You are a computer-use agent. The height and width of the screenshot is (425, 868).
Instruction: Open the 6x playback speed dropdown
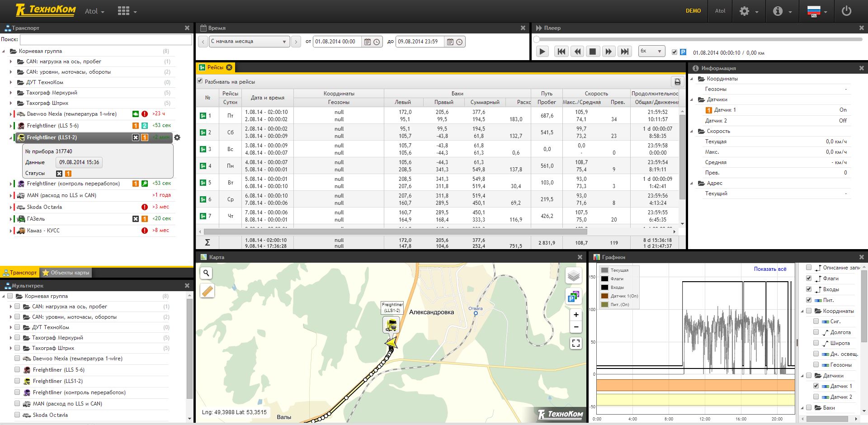click(x=651, y=52)
